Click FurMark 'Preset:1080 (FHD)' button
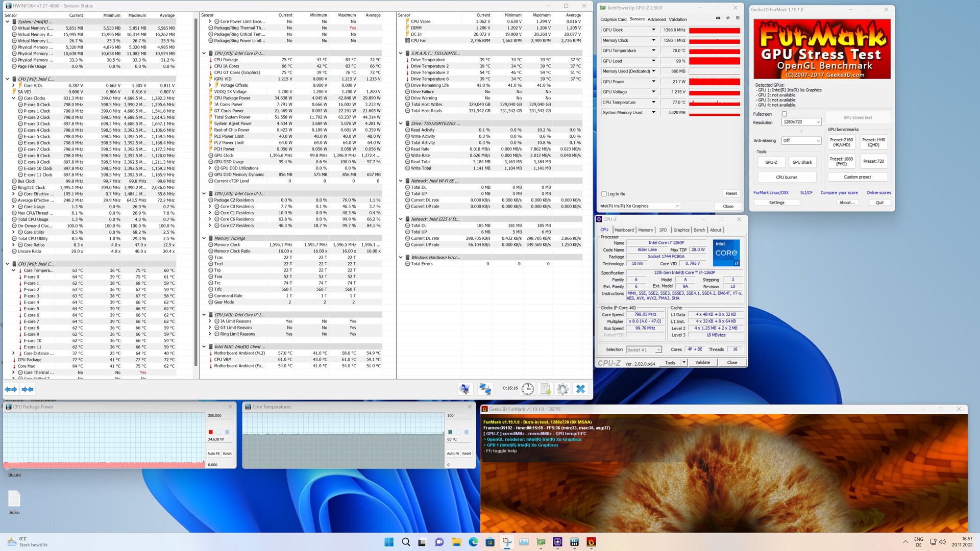This screenshot has height=551, width=980. click(x=841, y=162)
